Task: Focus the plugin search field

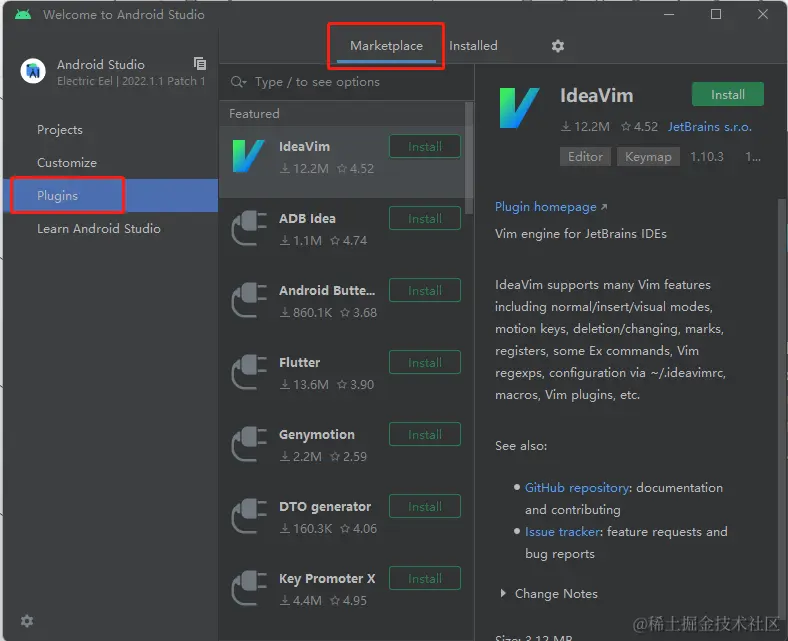Action: [x=347, y=82]
